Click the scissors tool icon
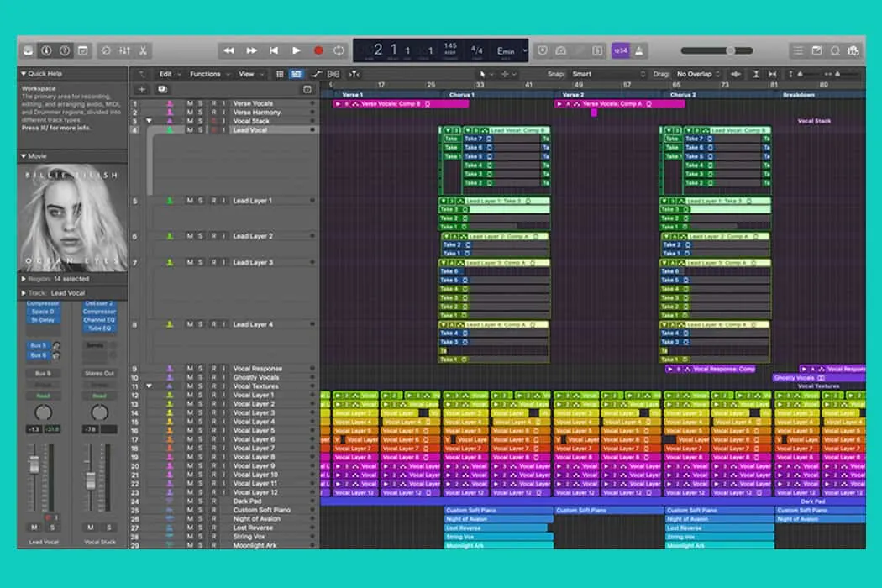The width and height of the screenshot is (882, 588). [144, 50]
